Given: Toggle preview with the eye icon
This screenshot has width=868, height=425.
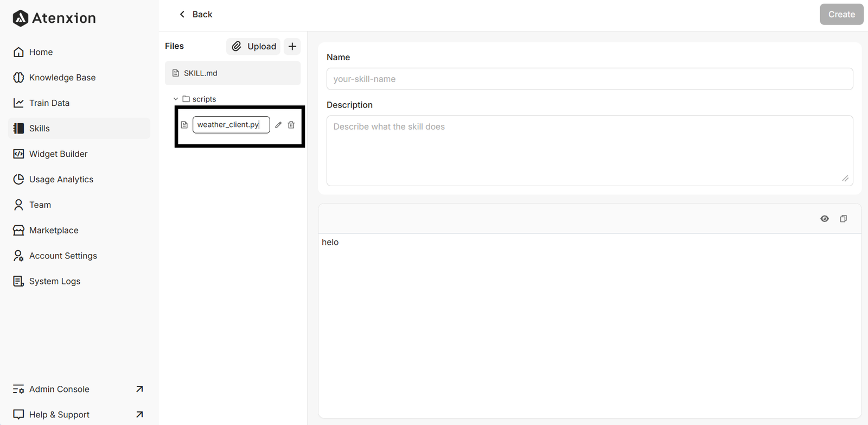Looking at the screenshot, I should 825,219.
